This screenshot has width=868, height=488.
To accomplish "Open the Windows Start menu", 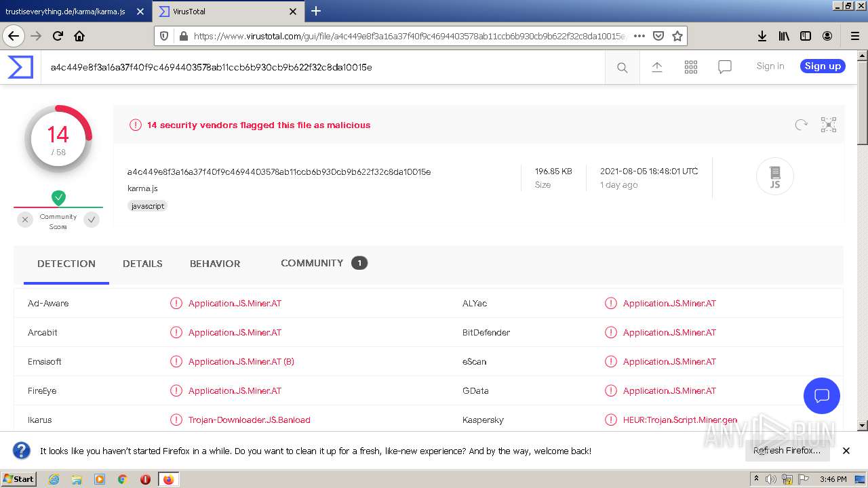I will pos(19,479).
